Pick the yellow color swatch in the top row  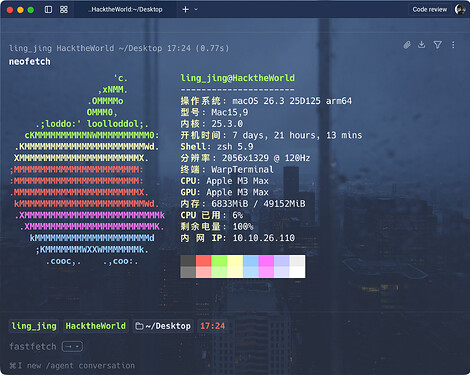pyautogui.click(x=235, y=261)
